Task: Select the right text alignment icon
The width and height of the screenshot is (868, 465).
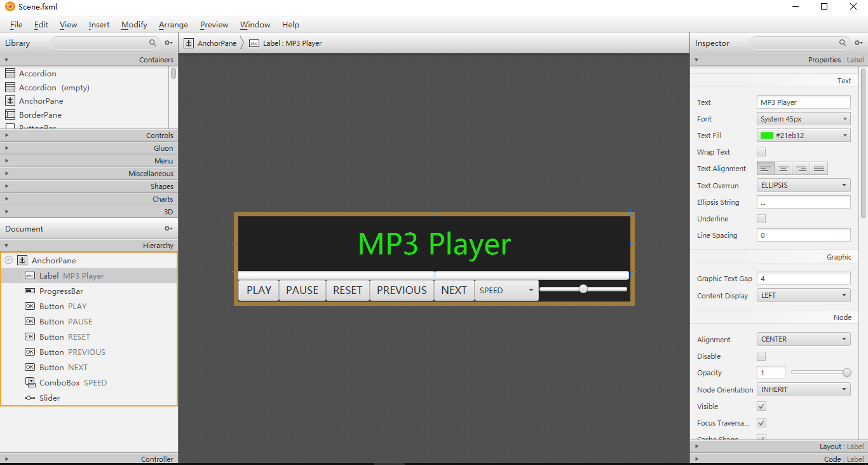Action: click(801, 169)
